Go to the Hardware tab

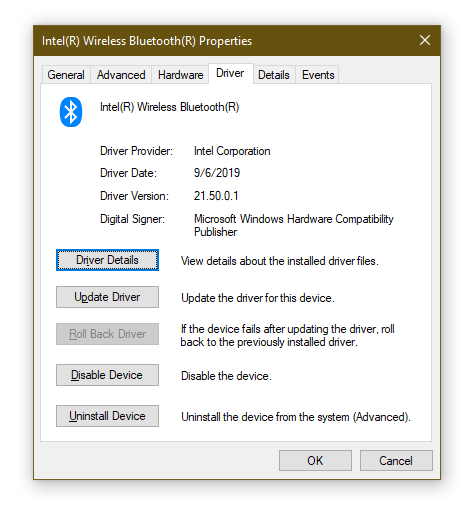(x=180, y=75)
